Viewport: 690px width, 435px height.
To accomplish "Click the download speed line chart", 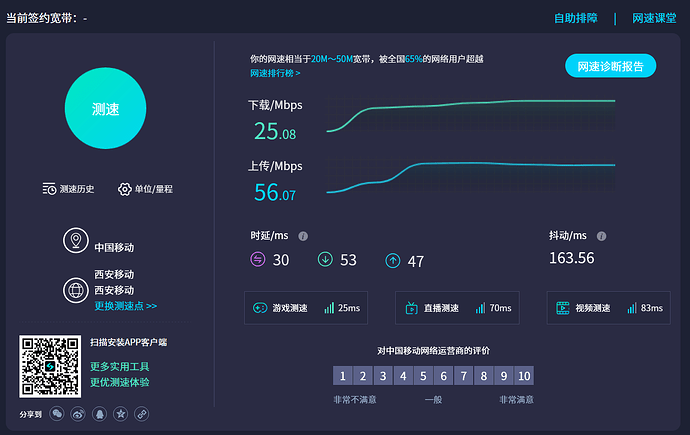I will click(471, 114).
